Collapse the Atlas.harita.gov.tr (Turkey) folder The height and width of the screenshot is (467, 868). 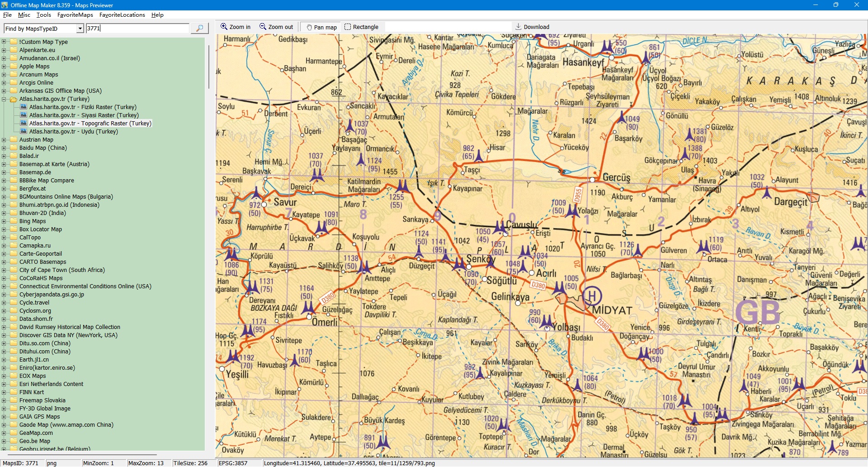click(4, 99)
